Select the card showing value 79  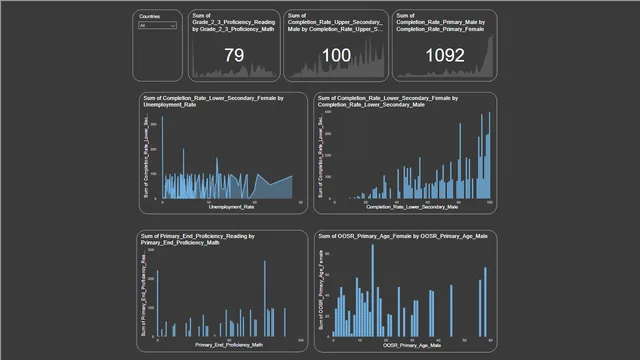point(234,46)
